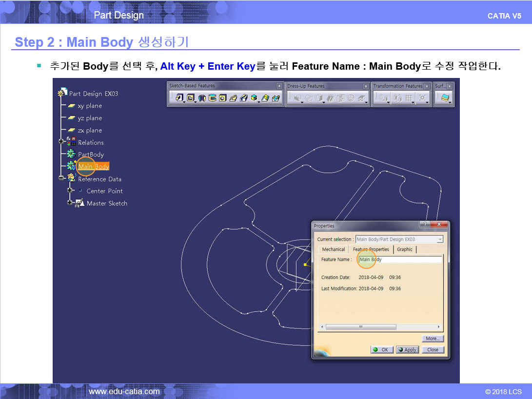Click the Split icon in Surface toolbar
Viewport: 532px width, 399px height.
pyautogui.click(x=445, y=98)
